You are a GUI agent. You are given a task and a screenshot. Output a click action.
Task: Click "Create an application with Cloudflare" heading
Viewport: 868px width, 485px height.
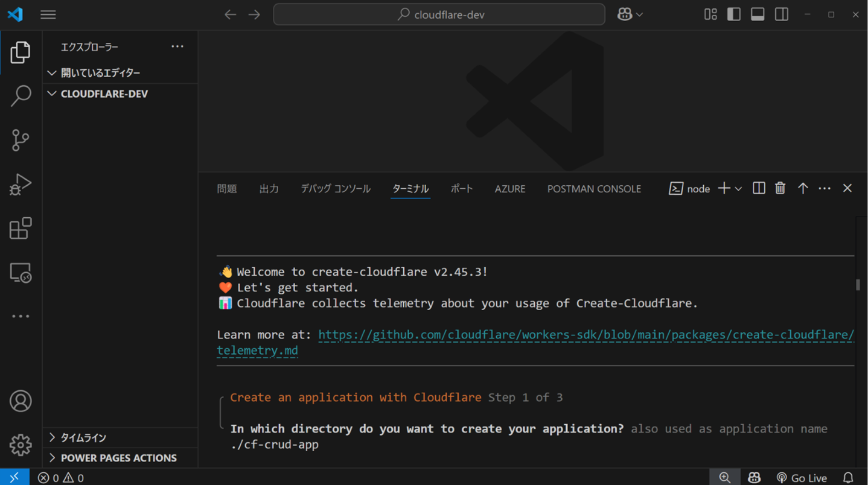pyautogui.click(x=356, y=398)
